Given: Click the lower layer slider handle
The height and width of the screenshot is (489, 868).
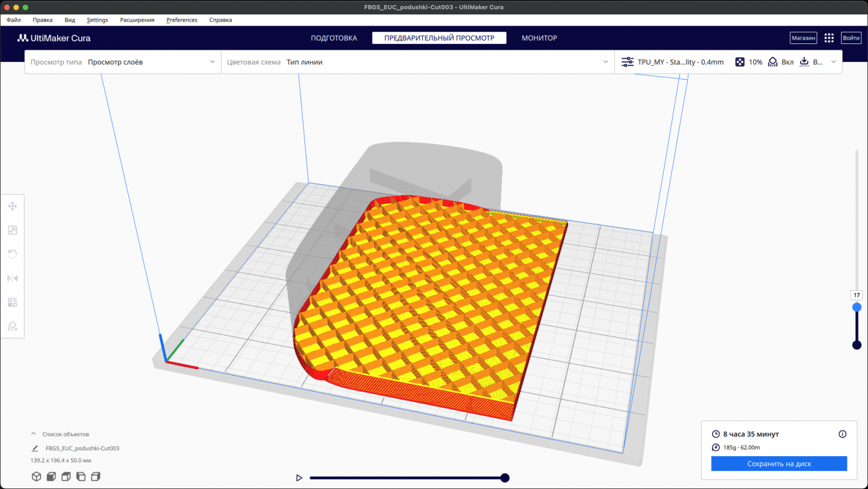Looking at the screenshot, I should [857, 345].
